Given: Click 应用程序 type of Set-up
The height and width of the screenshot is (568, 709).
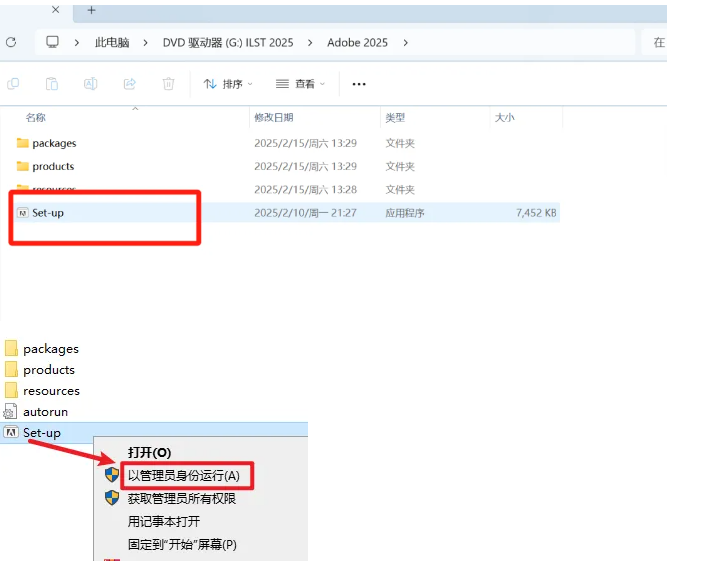Looking at the screenshot, I should click(x=405, y=213).
